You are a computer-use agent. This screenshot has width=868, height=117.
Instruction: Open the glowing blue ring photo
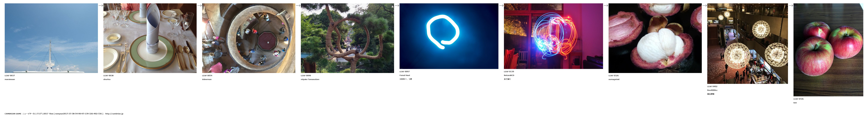point(449,36)
